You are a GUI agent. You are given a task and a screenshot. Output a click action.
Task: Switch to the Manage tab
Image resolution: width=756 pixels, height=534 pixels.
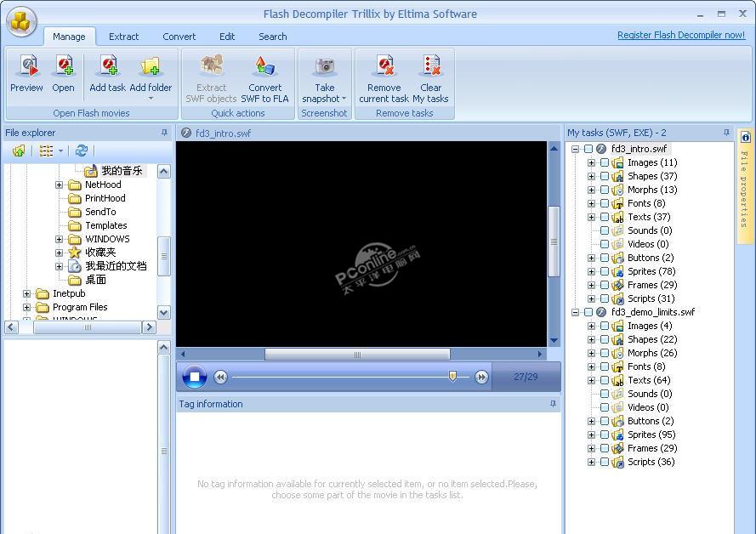pos(69,37)
